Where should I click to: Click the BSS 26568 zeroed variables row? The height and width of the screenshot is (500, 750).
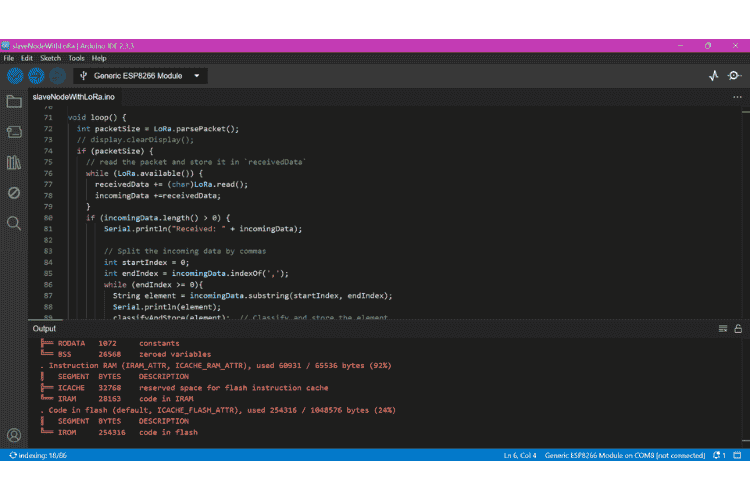click(126, 355)
